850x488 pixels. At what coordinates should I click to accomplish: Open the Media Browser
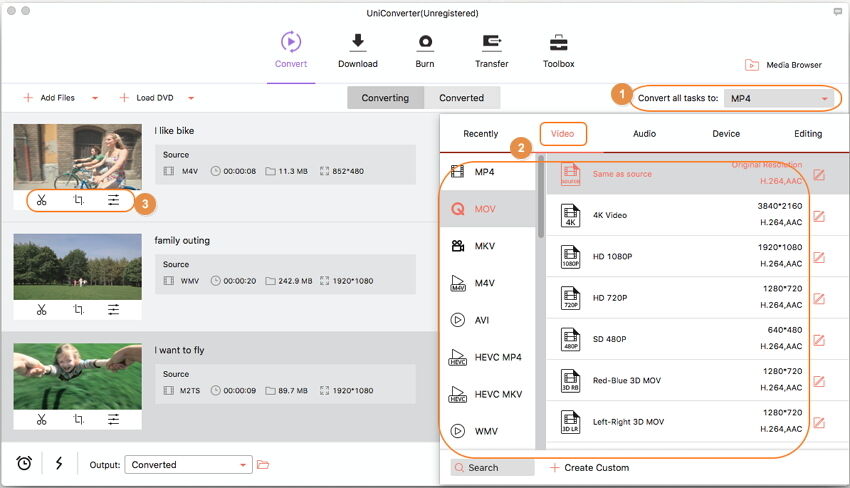coord(783,65)
